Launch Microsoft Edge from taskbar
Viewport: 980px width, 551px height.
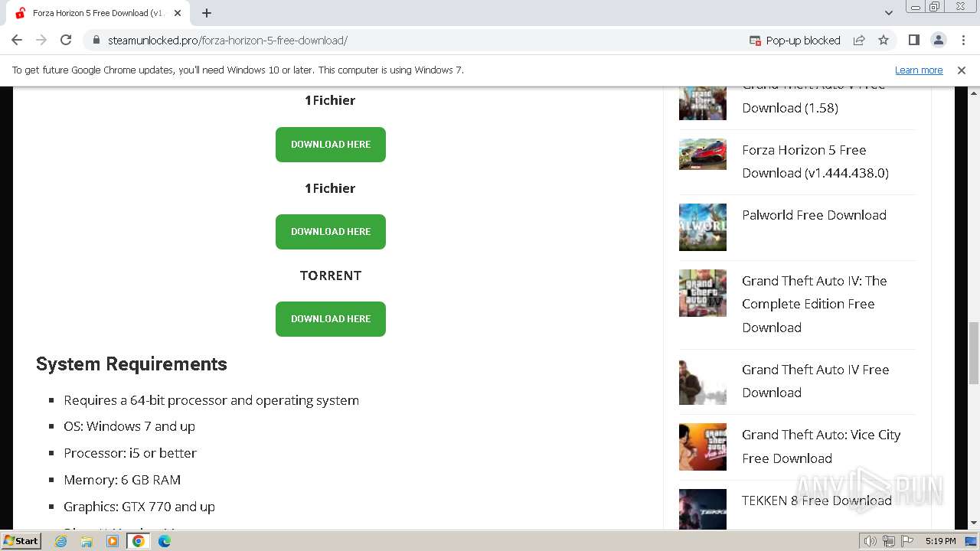[x=164, y=541]
